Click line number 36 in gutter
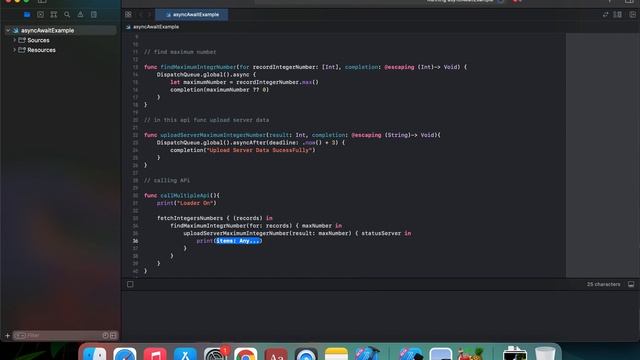The image size is (640, 360). (135, 241)
